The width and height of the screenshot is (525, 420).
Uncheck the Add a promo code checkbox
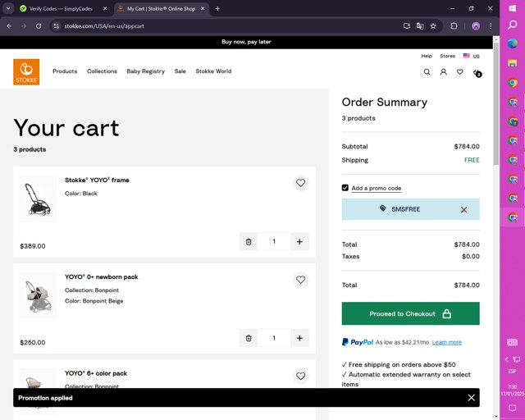345,188
